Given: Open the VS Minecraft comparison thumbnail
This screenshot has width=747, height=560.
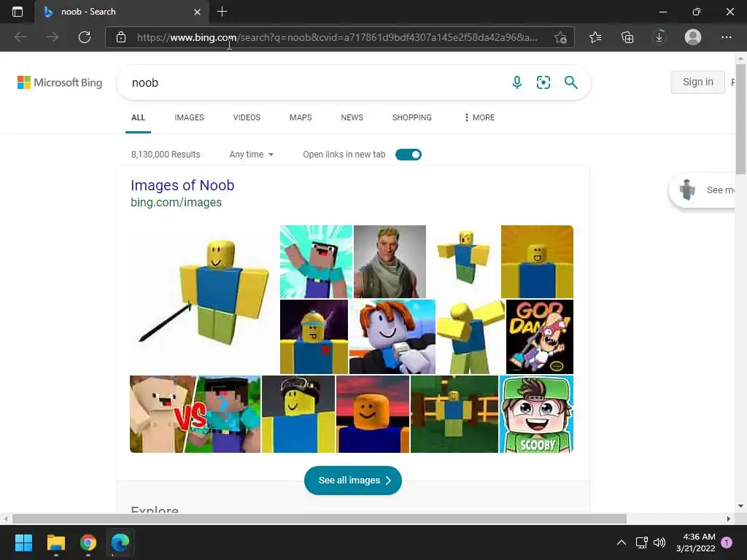Looking at the screenshot, I should [196, 414].
